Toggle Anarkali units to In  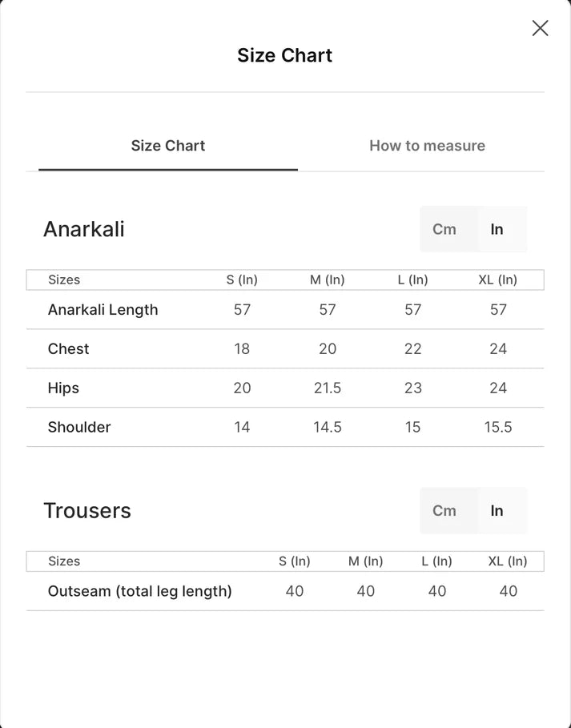[497, 229]
